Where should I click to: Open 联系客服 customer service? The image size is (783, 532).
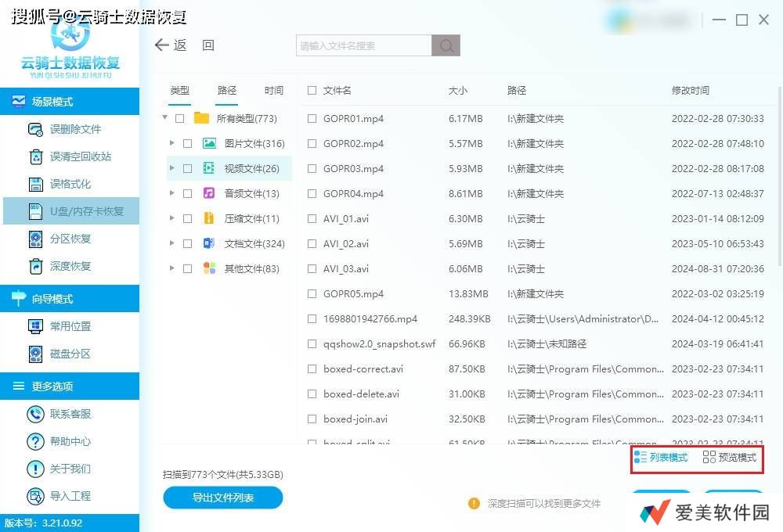click(x=36, y=414)
